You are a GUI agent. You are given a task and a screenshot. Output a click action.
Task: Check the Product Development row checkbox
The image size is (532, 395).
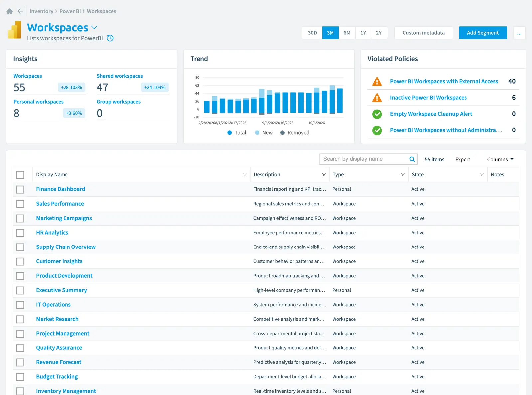tap(20, 276)
